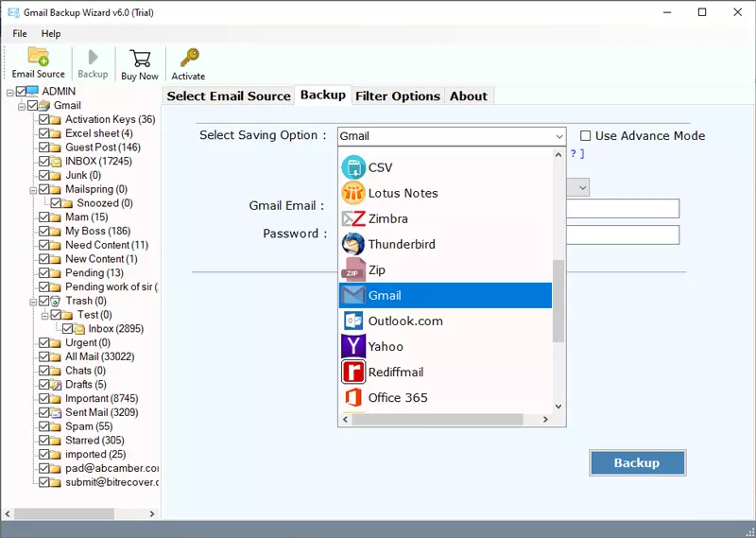Viewport: 756px width, 538px height.
Task: Switch to Select Email Source tab
Action: [x=229, y=96]
